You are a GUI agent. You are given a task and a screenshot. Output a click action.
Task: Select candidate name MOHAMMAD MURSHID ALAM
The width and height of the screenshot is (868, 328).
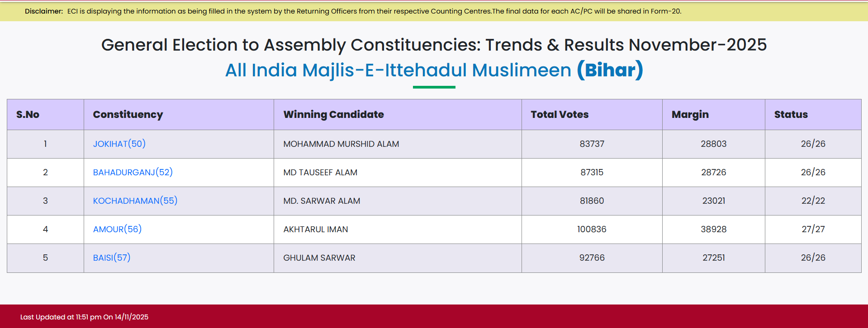click(341, 144)
